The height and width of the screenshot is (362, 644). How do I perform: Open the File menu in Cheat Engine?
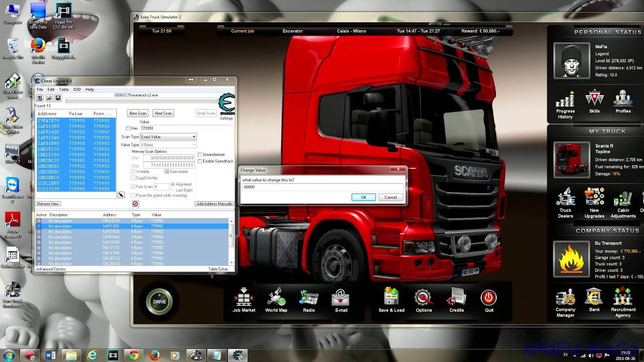click(40, 89)
